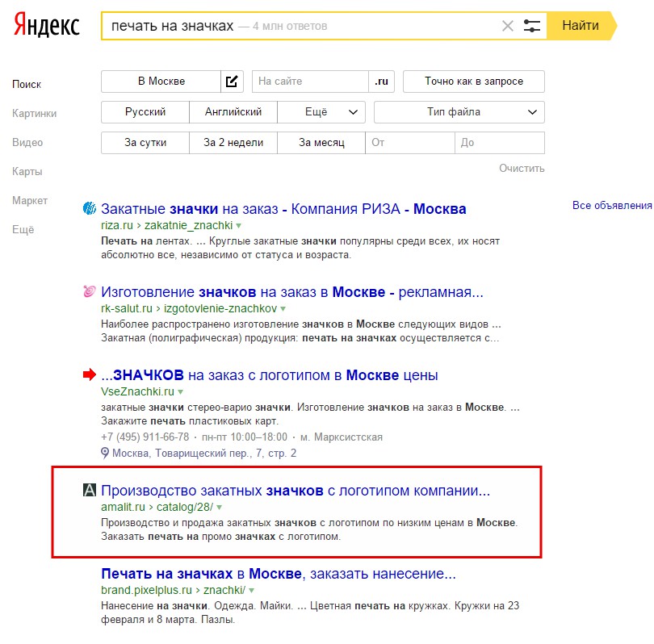654x644 pixels.
Task: Expand the VseZnachki.ru green arrow
Action: pyautogui.click(x=181, y=392)
